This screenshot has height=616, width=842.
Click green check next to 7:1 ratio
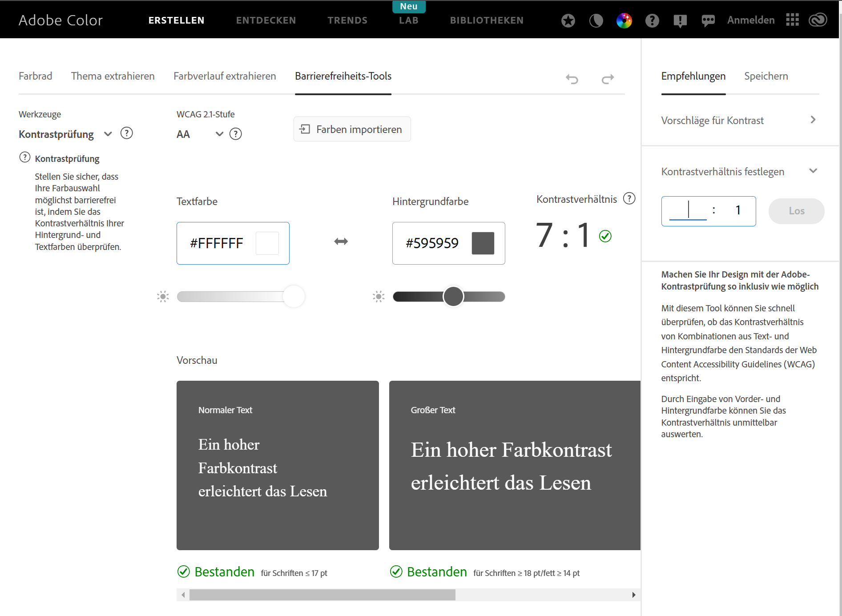[x=605, y=236]
